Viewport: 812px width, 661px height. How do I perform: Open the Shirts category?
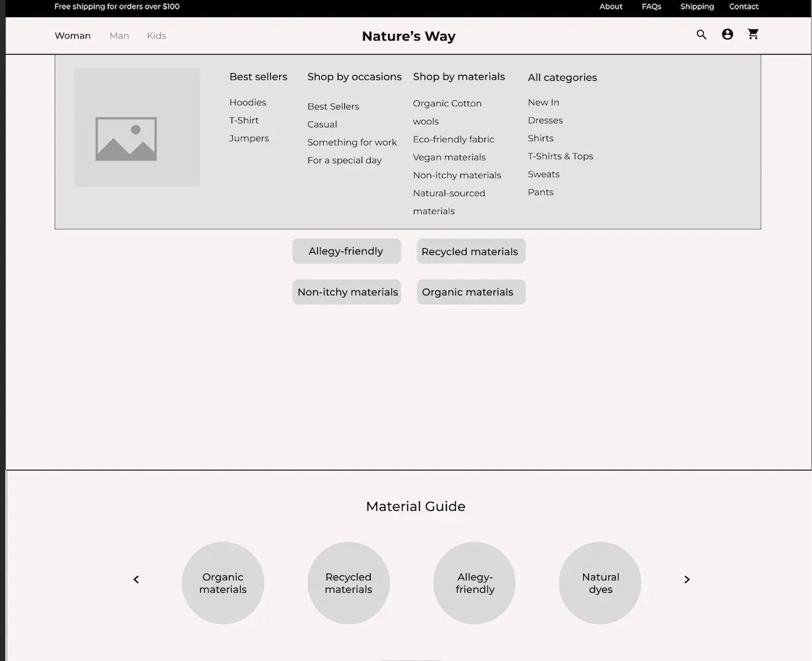click(x=541, y=138)
